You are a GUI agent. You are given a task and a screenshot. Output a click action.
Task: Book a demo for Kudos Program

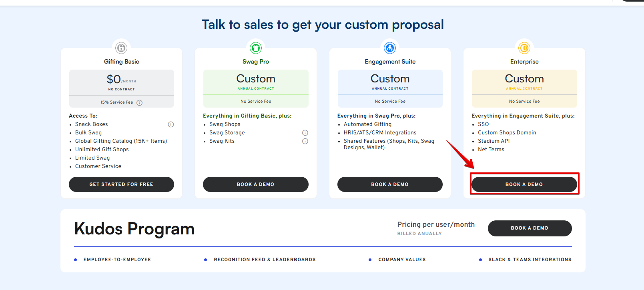pos(530,228)
